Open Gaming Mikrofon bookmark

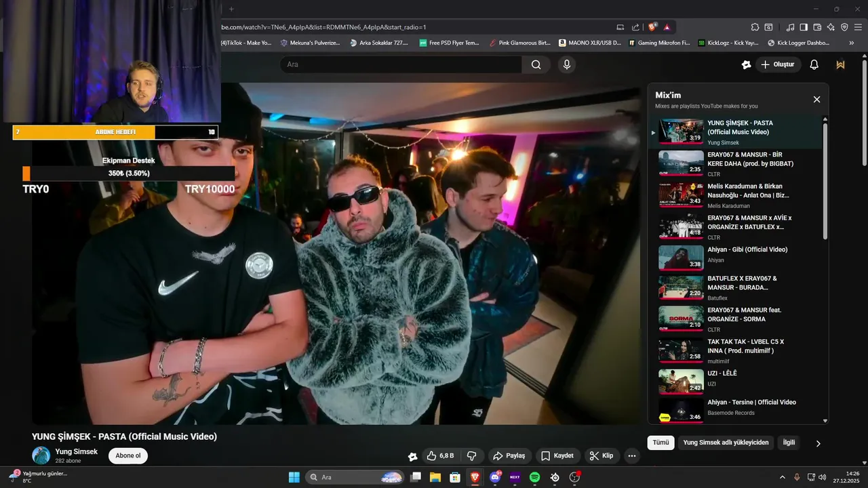coord(658,43)
